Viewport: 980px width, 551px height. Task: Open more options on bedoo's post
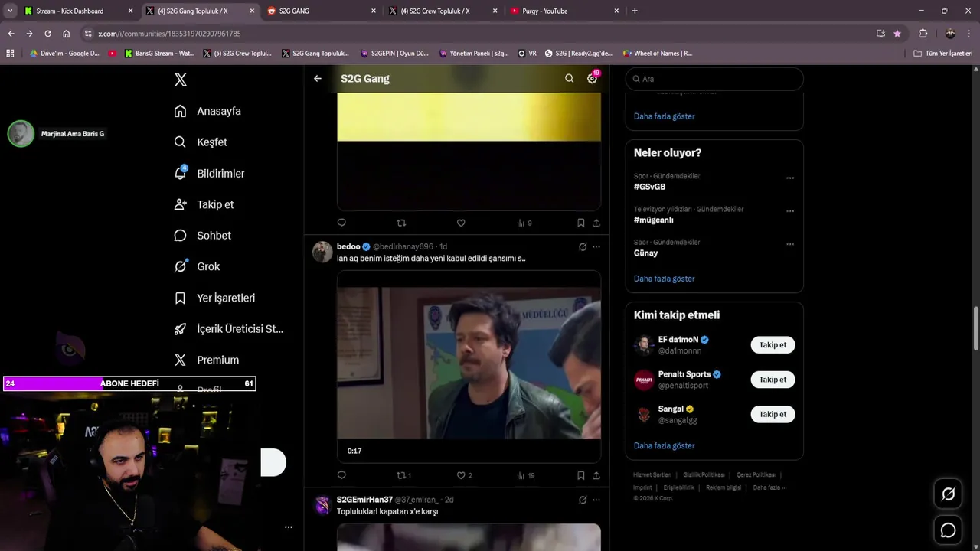click(596, 246)
